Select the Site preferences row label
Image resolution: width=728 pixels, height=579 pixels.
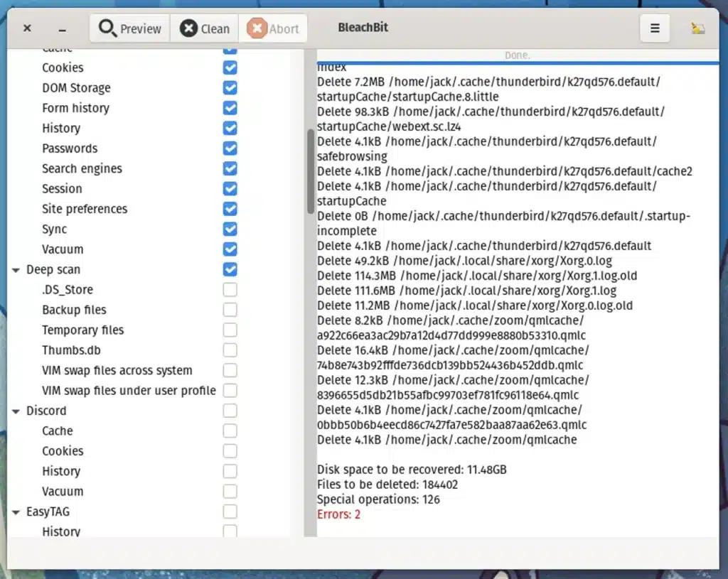85,209
